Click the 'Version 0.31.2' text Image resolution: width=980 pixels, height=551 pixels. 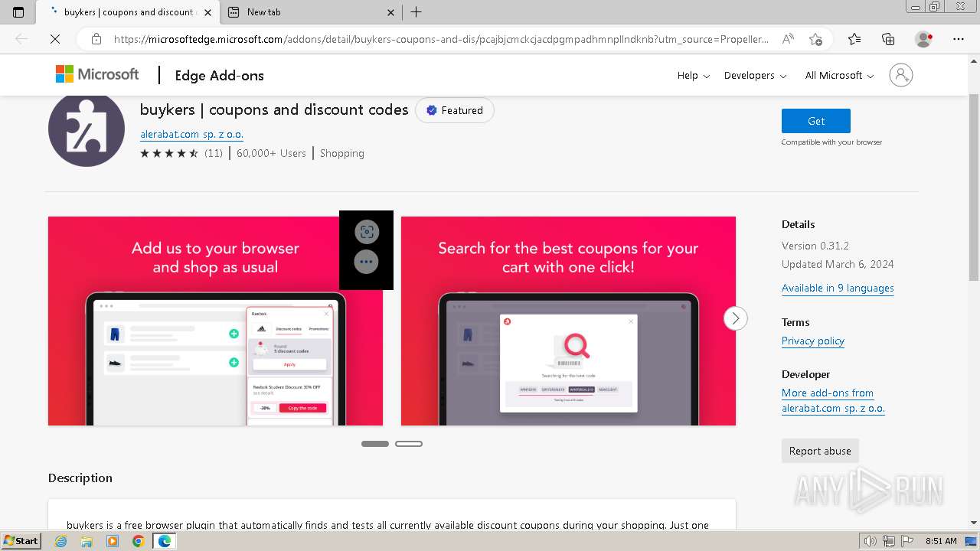pos(815,246)
